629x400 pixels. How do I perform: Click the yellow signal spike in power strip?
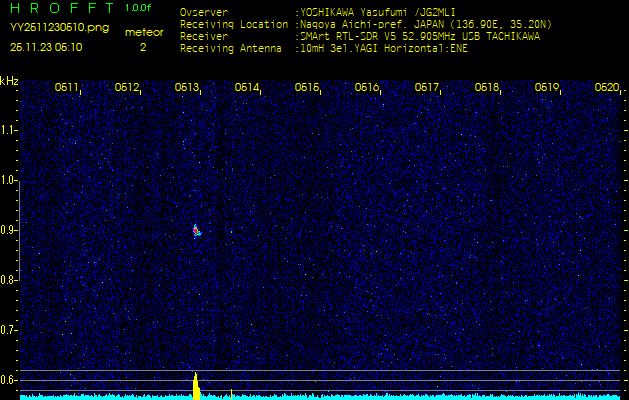click(x=196, y=386)
